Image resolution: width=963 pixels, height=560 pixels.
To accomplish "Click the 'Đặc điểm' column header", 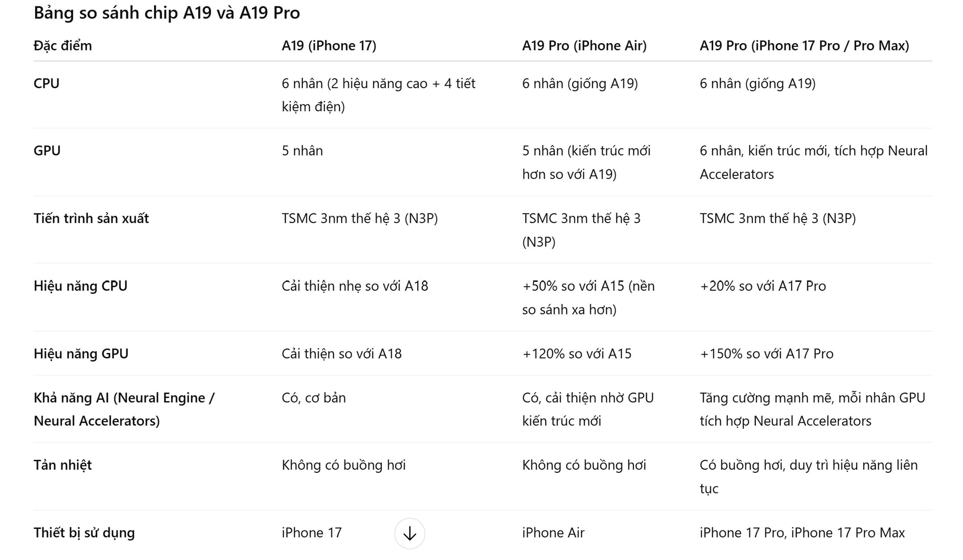I will click(x=63, y=46).
